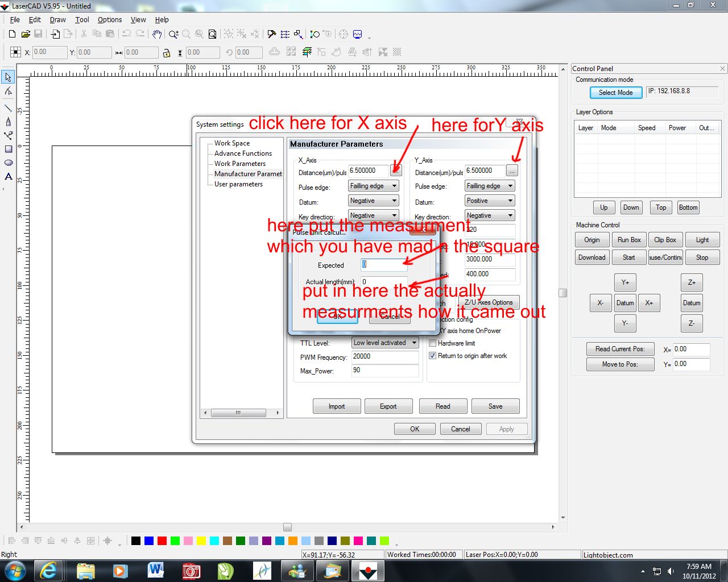Click the Open file folder icon

(x=25, y=34)
